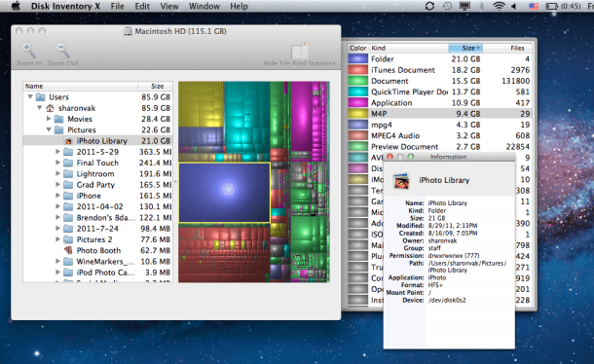Click the US flag input source icon

click(534, 6)
